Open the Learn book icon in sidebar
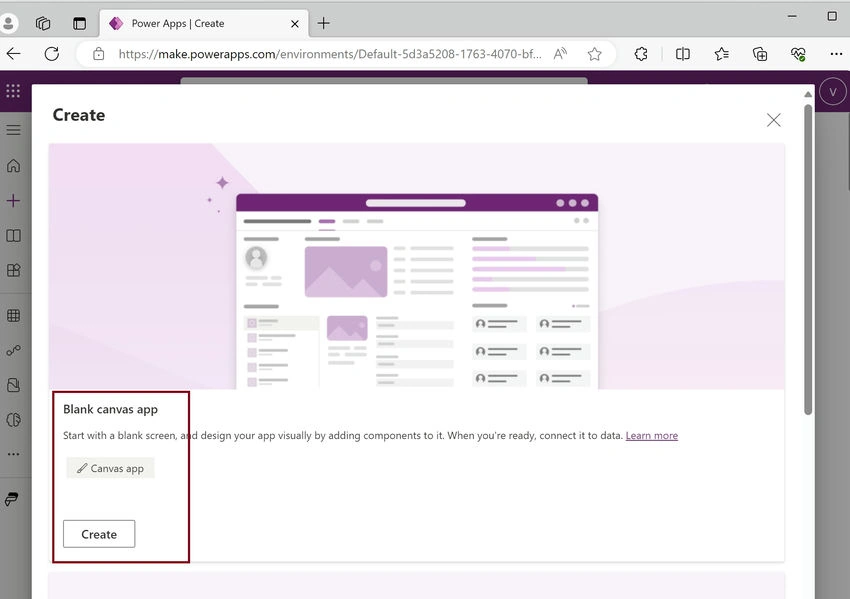This screenshot has height=599, width=850. 14,236
